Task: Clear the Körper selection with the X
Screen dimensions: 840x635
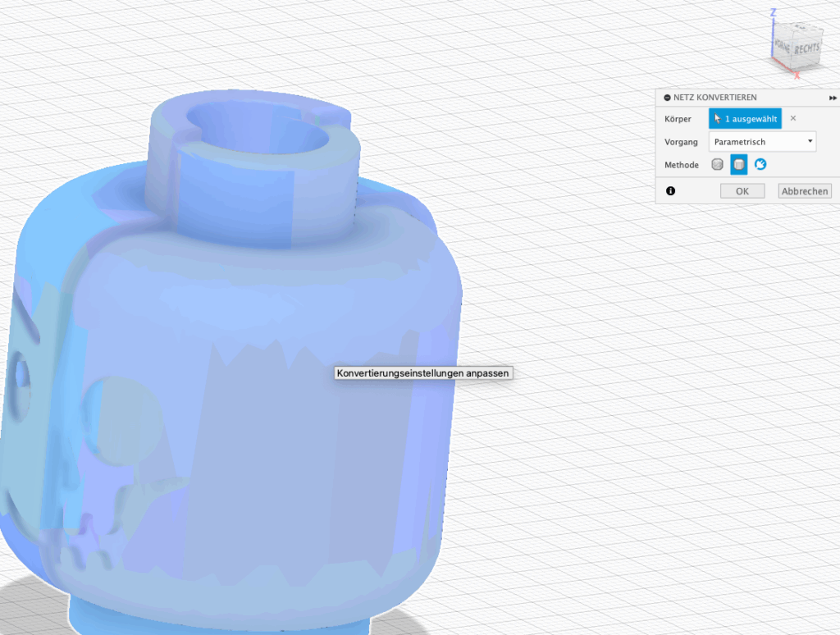Action: pos(793,119)
